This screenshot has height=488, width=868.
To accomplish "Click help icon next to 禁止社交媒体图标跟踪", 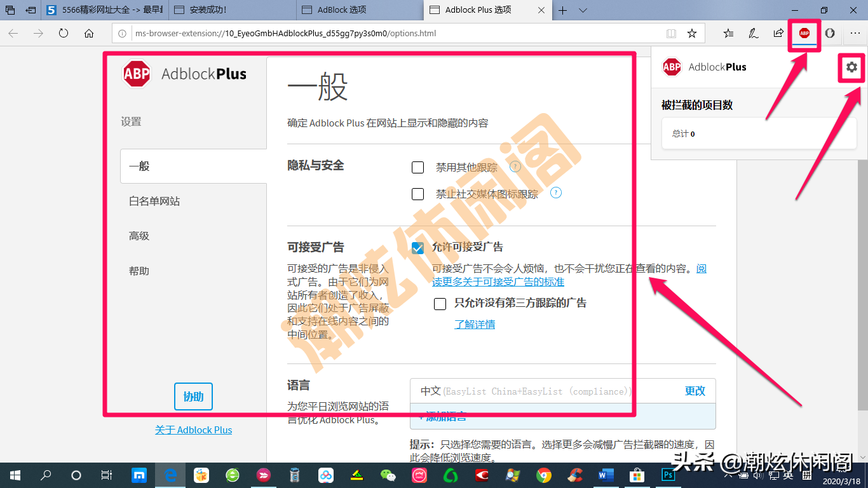I will pos(556,193).
